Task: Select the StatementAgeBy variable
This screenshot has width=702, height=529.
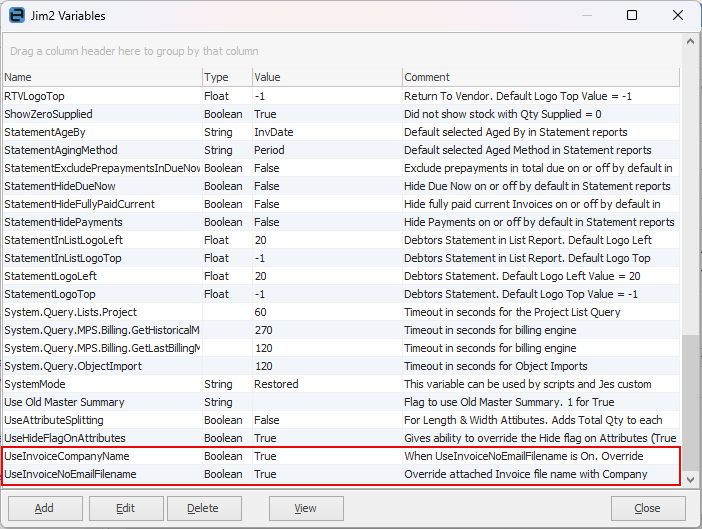Action: [x=341, y=132]
